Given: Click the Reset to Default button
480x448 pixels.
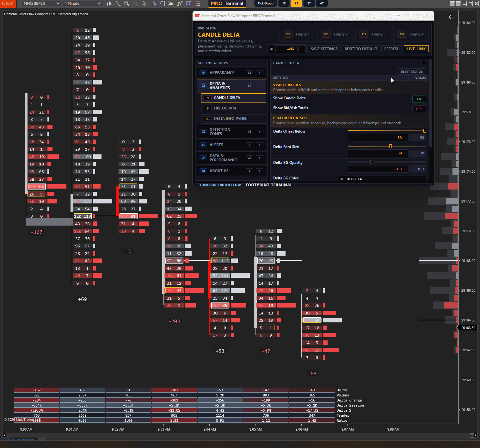Looking at the screenshot, I should 361,49.
